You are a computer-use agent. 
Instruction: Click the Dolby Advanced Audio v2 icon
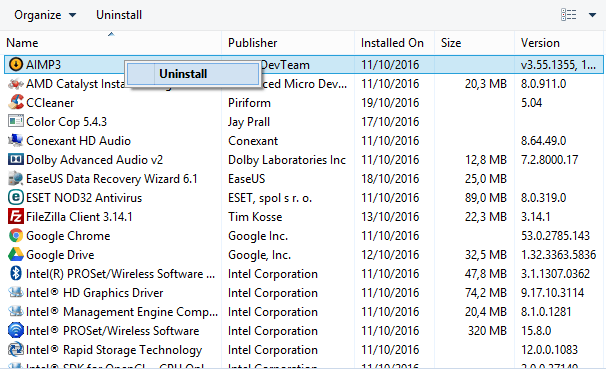[x=16, y=159]
